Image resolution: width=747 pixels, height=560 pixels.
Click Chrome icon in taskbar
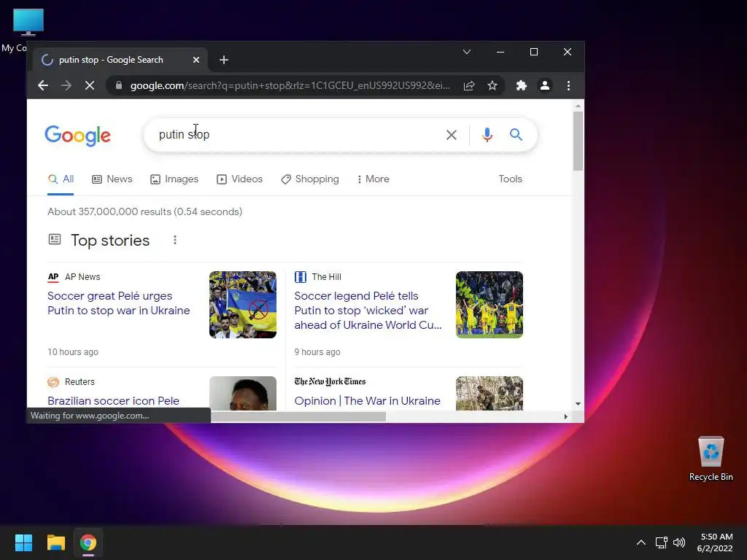[x=88, y=542]
